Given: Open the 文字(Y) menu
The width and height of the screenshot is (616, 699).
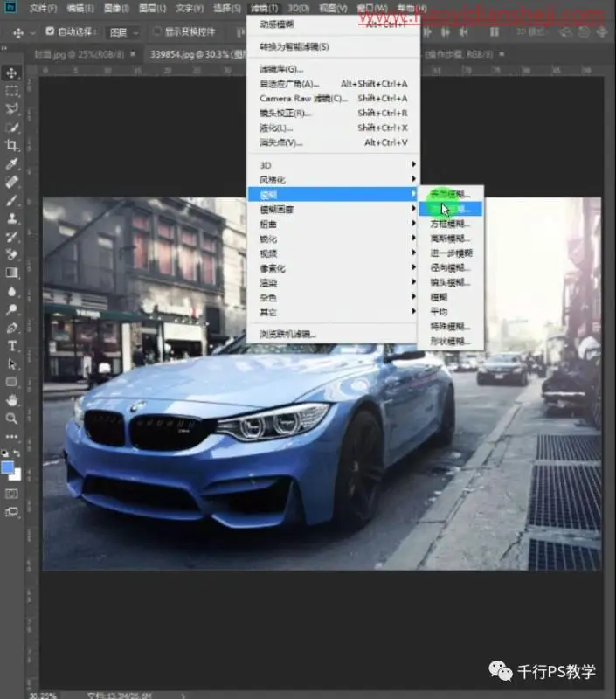Looking at the screenshot, I should click(x=190, y=8).
